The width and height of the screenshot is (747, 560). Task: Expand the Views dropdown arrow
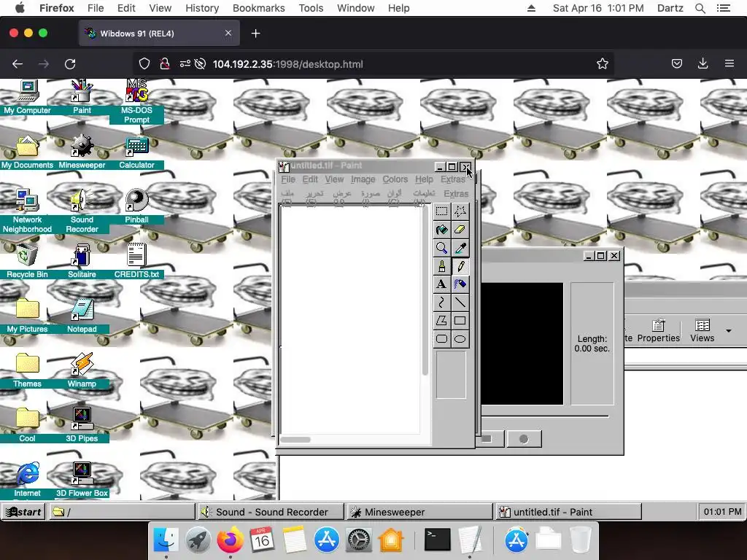[x=729, y=330]
